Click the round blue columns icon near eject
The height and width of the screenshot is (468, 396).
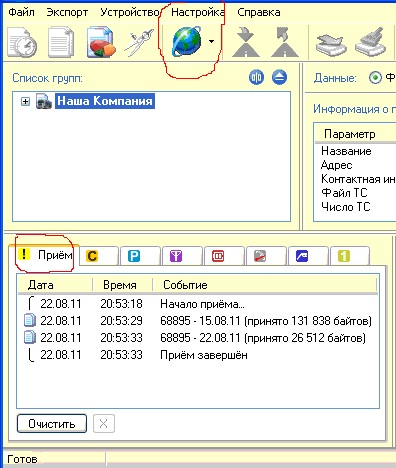[x=256, y=78]
